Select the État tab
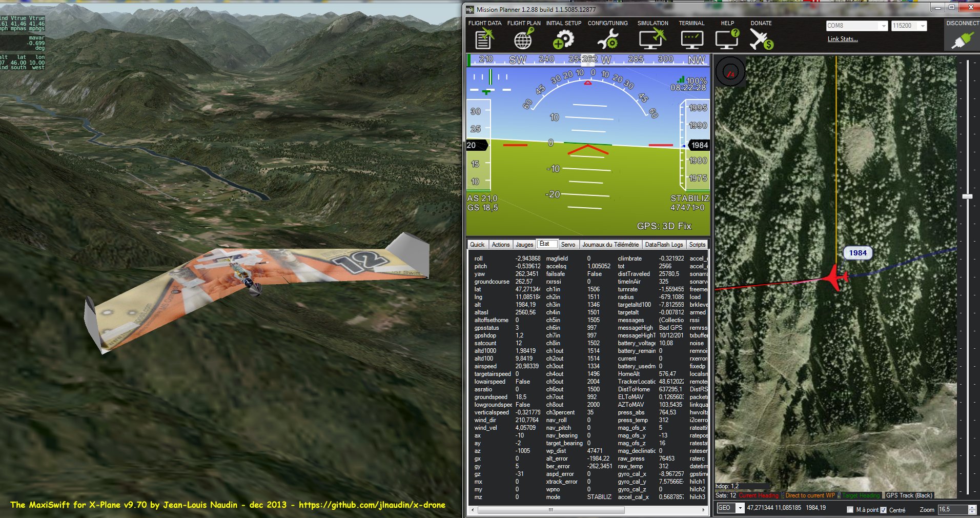The height and width of the screenshot is (518, 980). 546,244
